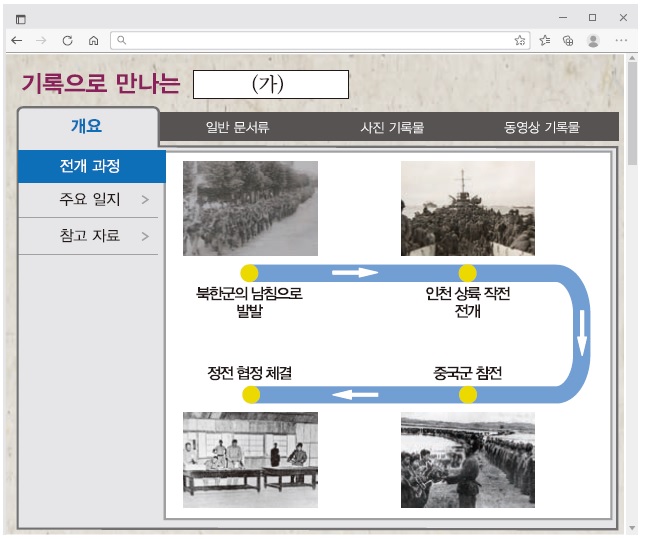This screenshot has height=539, width=645.
Task: Click the browser back arrow
Action: 17,41
